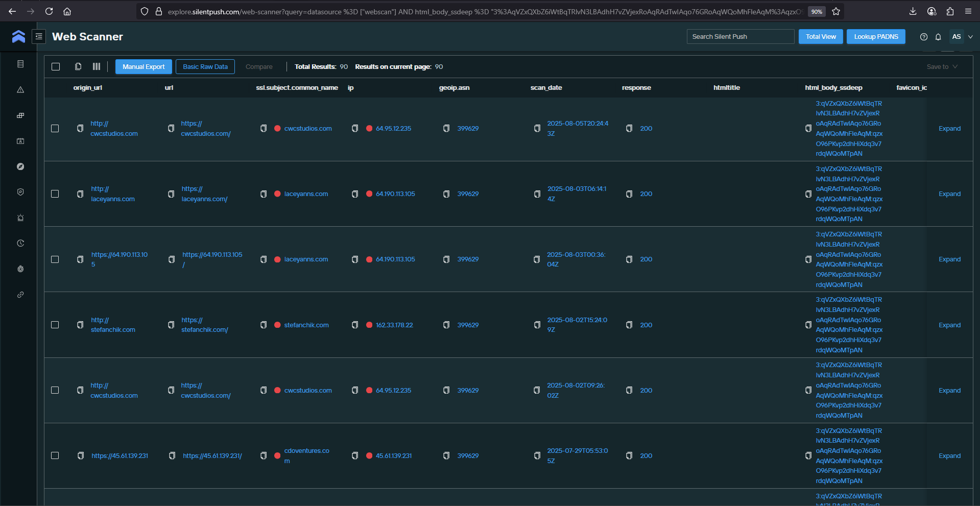Click the column layout icon in toolbar
Screen dimensions: 980x506
pos(97,66)
